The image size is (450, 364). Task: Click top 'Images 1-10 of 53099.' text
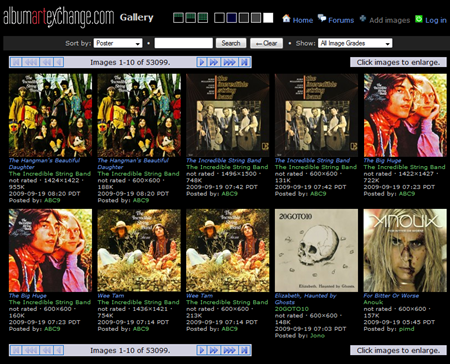click(130, 62)
